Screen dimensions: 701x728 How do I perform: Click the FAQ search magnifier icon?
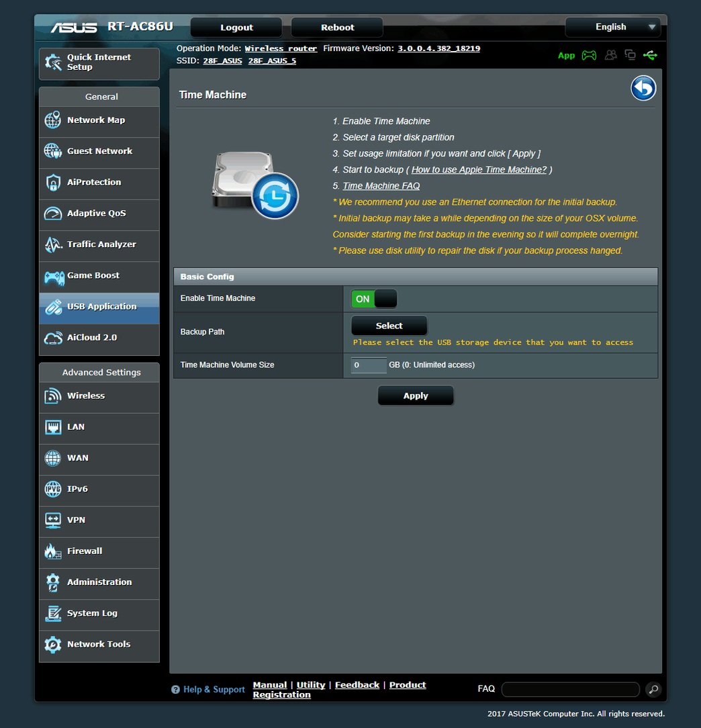(653, 690)
